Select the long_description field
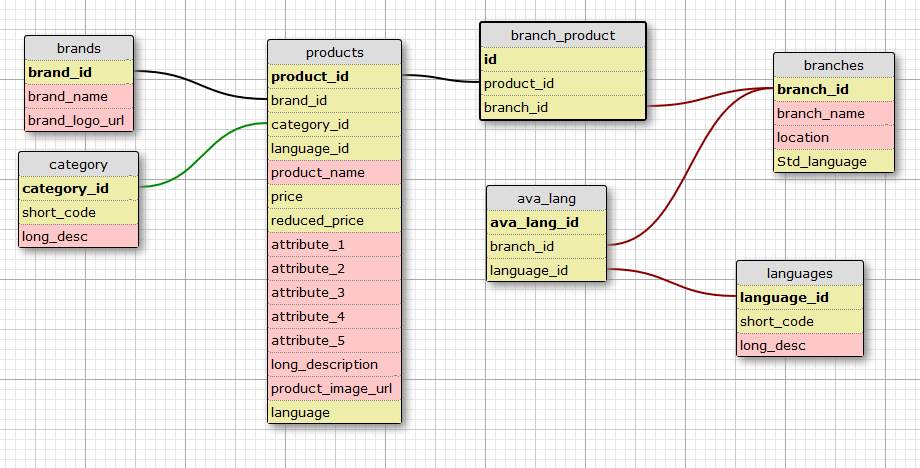920x468 pixels. 334,365
